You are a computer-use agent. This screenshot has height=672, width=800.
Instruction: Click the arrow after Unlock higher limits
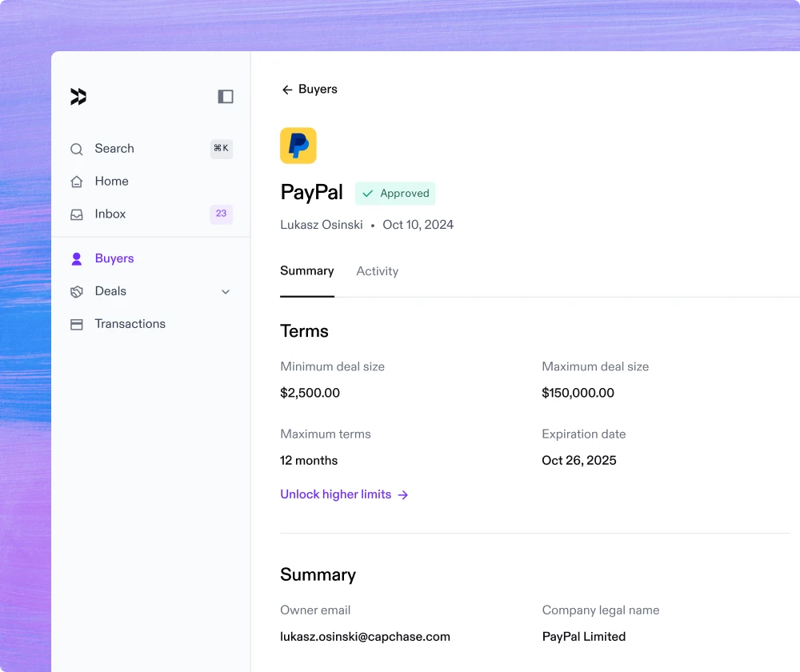point(403,495)
